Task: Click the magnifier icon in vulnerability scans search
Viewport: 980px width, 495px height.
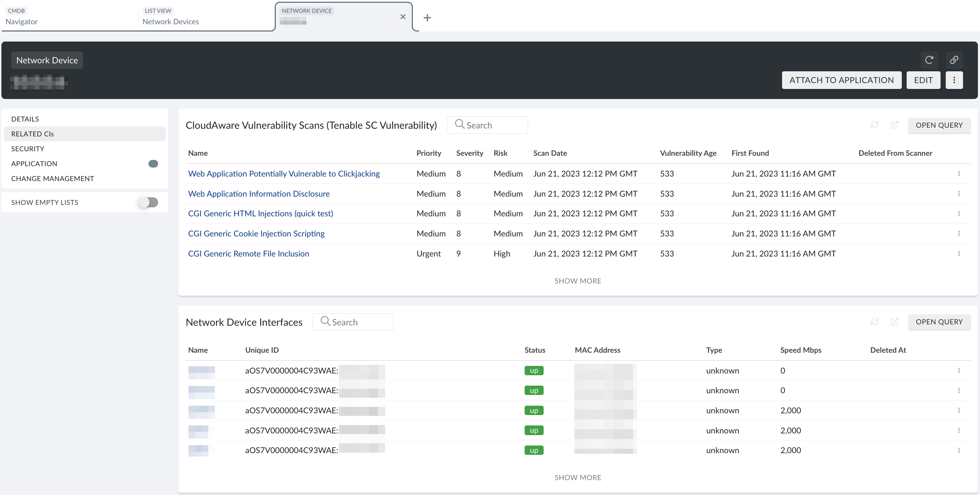Action: click(459, 124)
